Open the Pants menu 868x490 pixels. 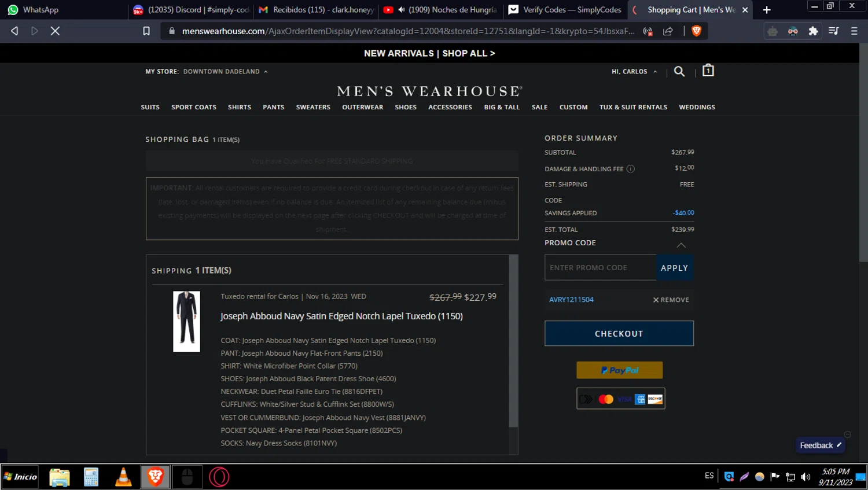pyautogui.click(x=274, y=107)
